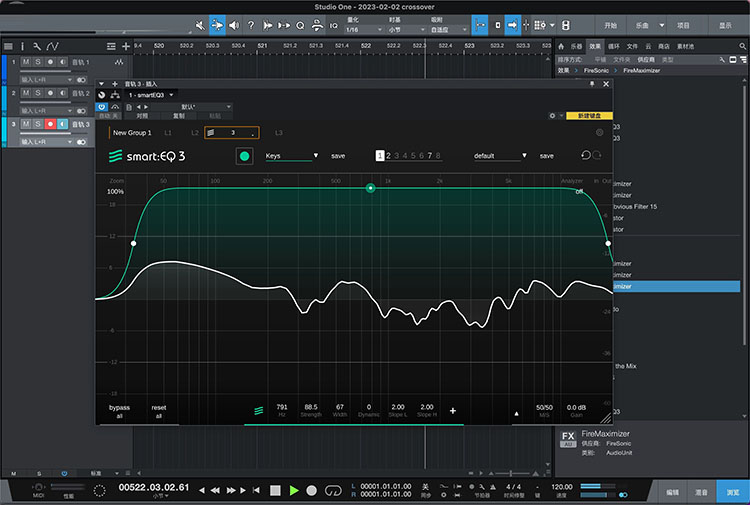Click the 120.00 tempo field
750x505 pixels.
(x=562, y=487)
